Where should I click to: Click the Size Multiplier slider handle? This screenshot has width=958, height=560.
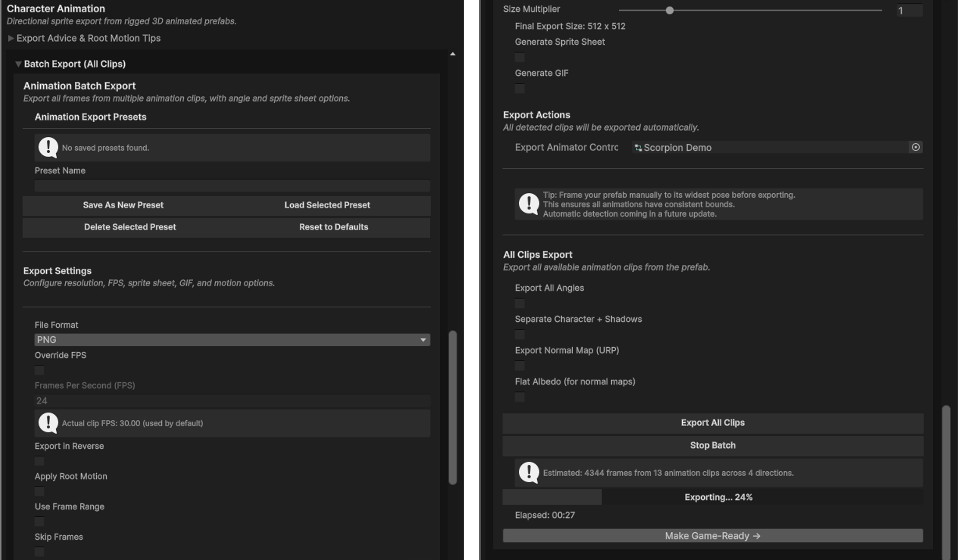click(x=670, y=10)
